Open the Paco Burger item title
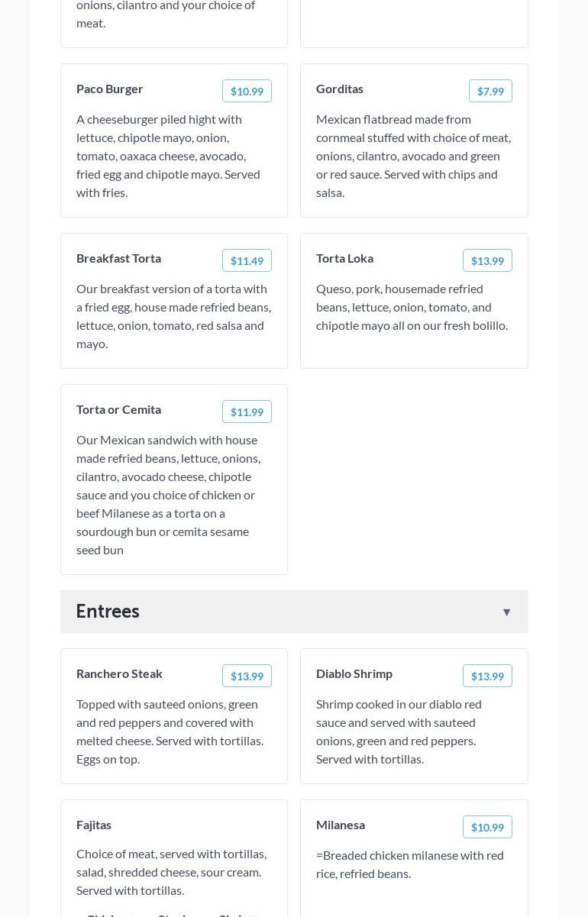 point(110,89)
